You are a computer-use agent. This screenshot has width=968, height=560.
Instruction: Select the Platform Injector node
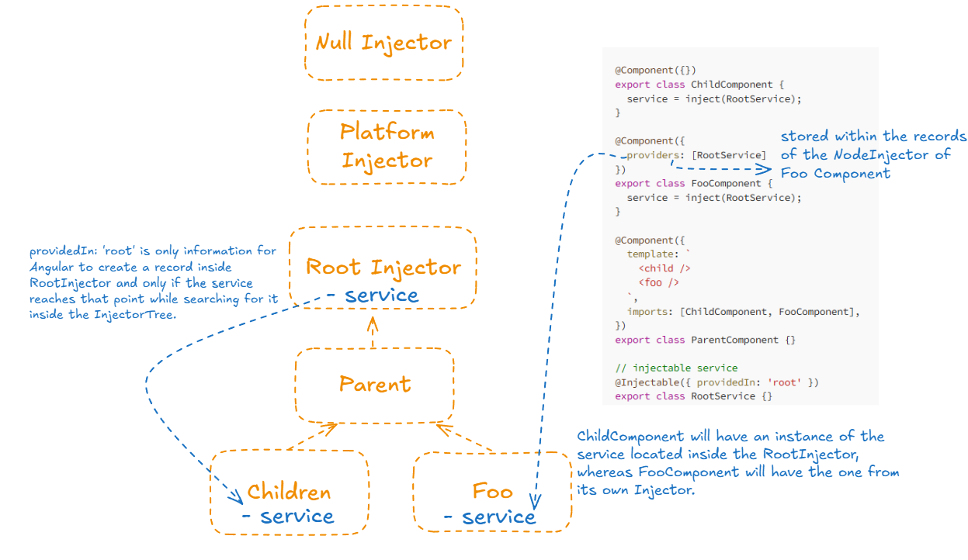pos(387,147)
